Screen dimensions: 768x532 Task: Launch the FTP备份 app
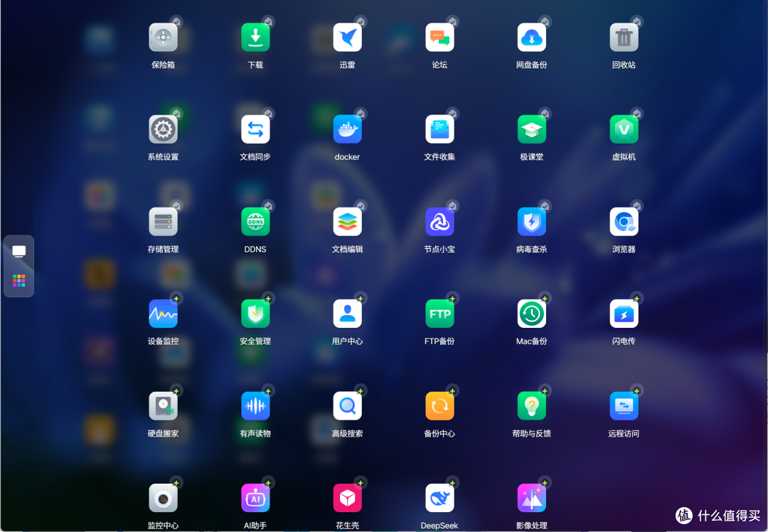(x=439, y=314)
